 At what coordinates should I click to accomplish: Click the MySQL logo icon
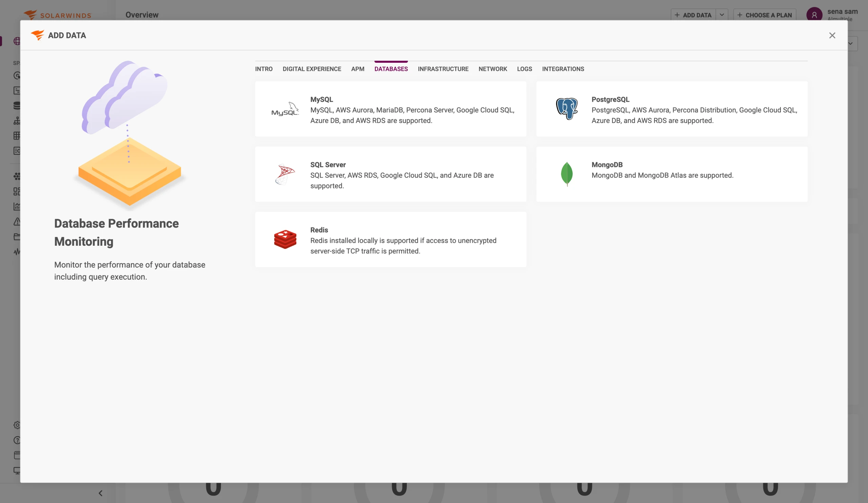click(285, 109)
